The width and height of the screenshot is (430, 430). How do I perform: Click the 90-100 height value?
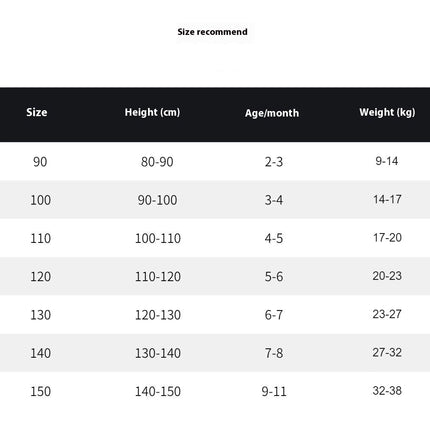point(157,200)
